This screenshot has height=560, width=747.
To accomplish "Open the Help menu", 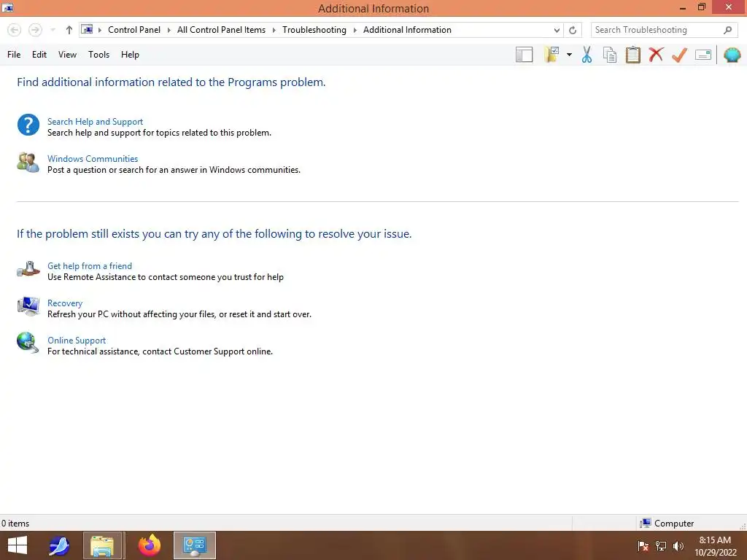I will click(130, 55).
